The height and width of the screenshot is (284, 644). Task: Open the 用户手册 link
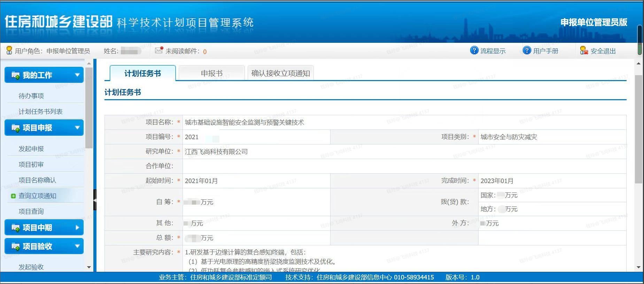545,51
